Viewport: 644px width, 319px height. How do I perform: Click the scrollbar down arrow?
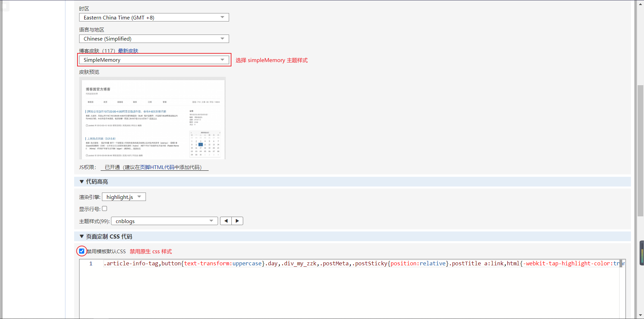click(x=640, y=316)
